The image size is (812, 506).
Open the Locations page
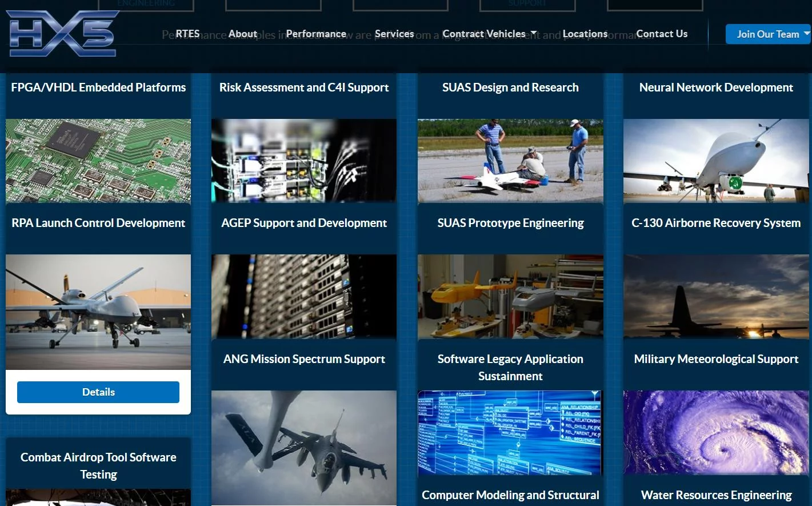585,34
